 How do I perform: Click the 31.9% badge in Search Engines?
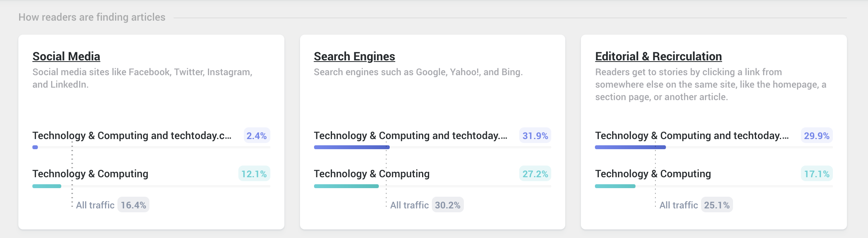pyautogui.click(x=535, y=136)
